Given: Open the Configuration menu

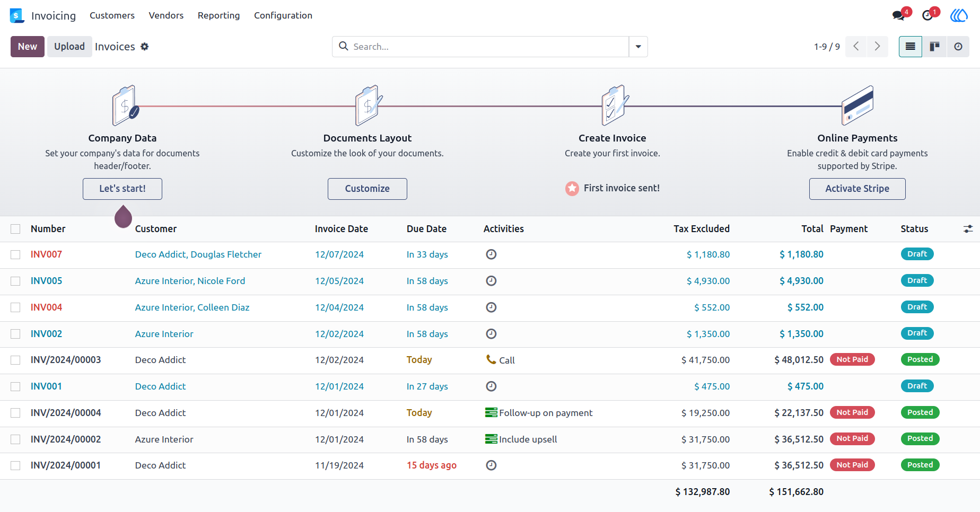Looking at the screenshot, I should pyautogui.click(x=283, y=15).
